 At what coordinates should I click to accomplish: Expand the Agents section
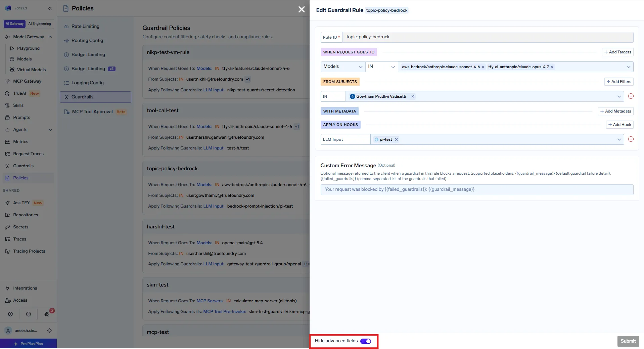click(50, 130)
